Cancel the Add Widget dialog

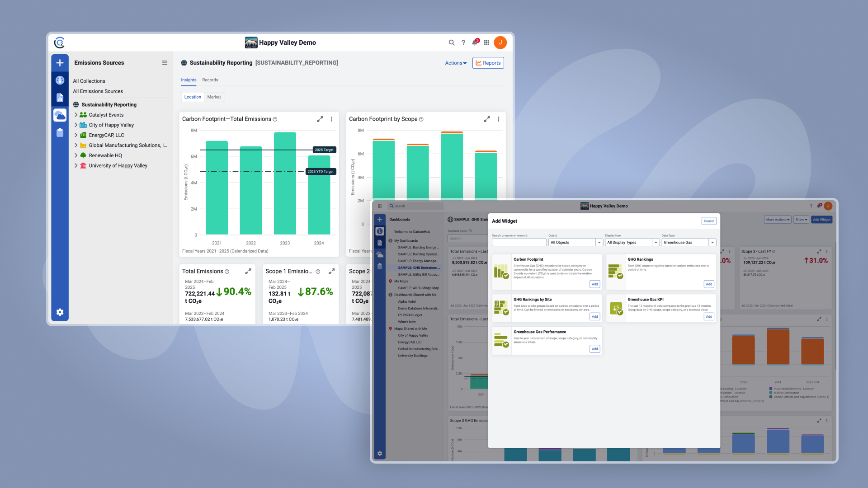708,221
